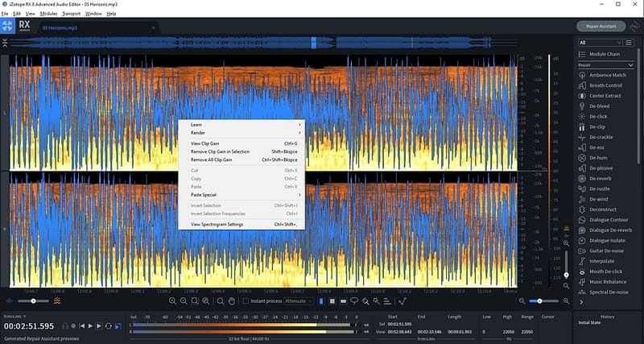644x344 pixels.
Task: Expand the Render submenu
Action: 242,133
